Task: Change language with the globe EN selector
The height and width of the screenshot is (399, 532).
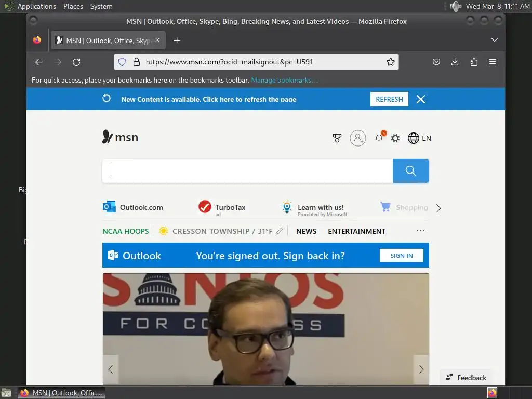Action: point(419,138)
